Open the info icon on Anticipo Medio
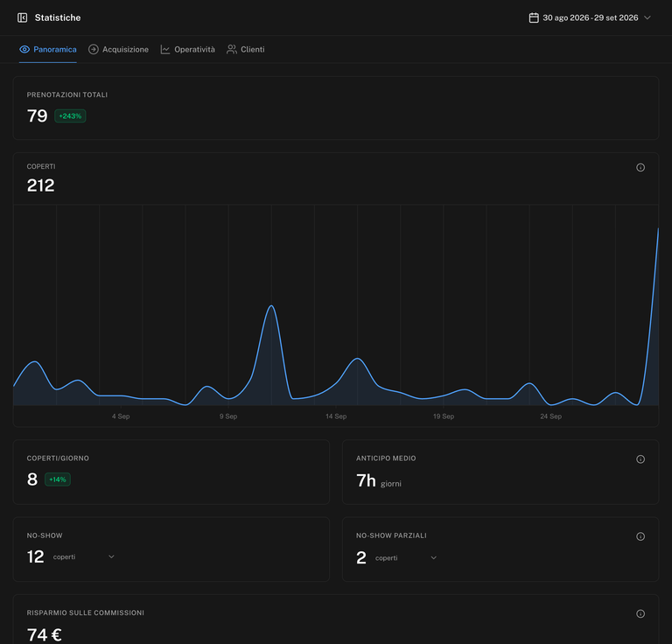This screenshot has width=672, height=644. (640, 459)
